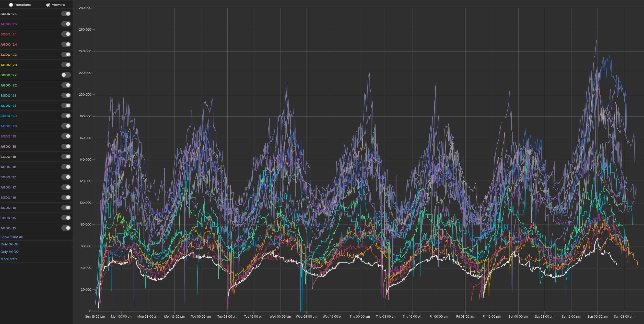Toggle the AGDQ '19 series switch

click(66, 146)
